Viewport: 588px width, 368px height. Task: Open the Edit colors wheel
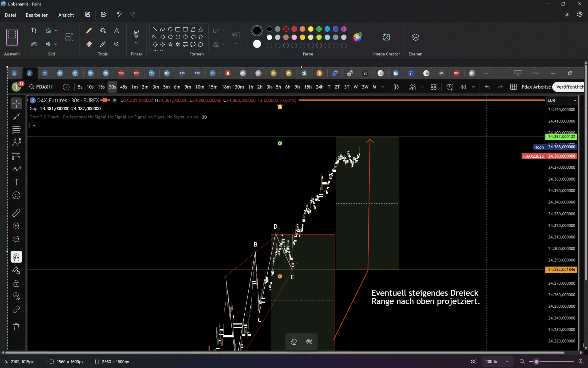[357, 37]
